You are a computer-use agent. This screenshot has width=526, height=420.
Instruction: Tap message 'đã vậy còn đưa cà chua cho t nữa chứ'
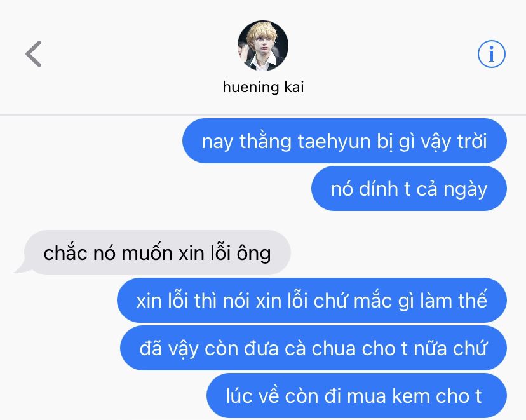coord(313,348)
